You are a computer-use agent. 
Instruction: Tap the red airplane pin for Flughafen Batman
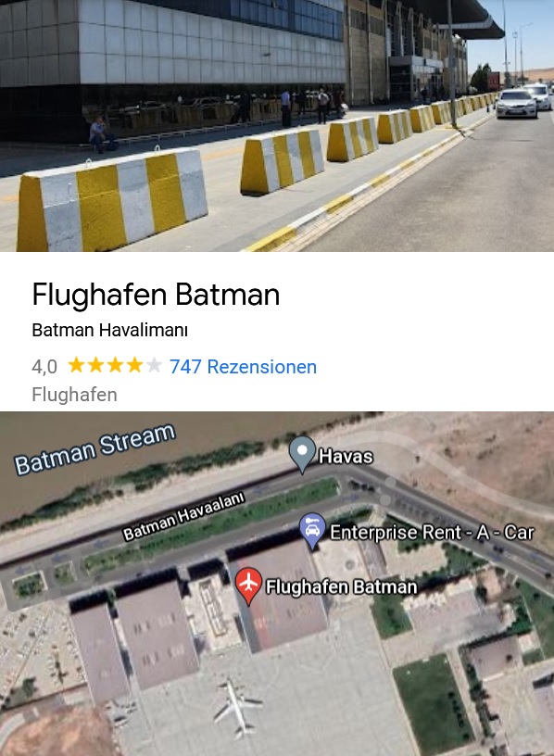tap(248, 586)
